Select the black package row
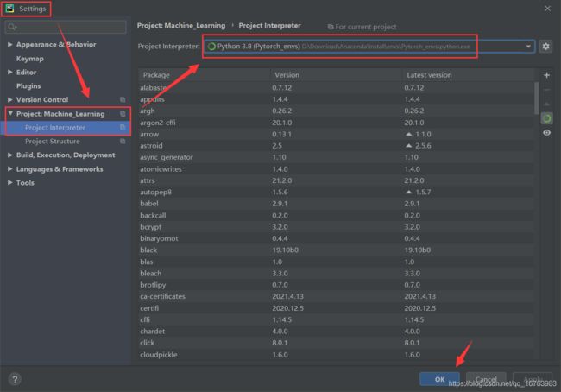The image size is (561, 392). tap(337, 250)
